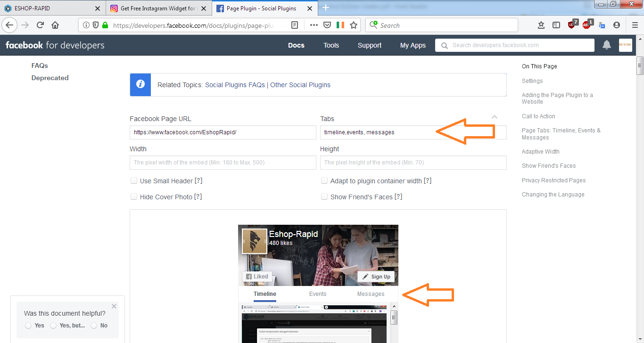
Task: View Facebook developer notifications bell
Action: pos(607,45)
